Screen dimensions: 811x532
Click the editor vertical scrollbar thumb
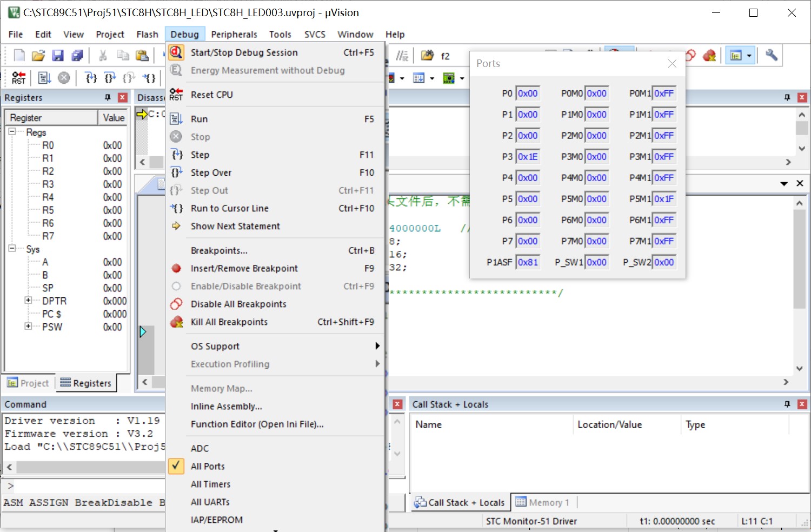click(x=799, y=259)
